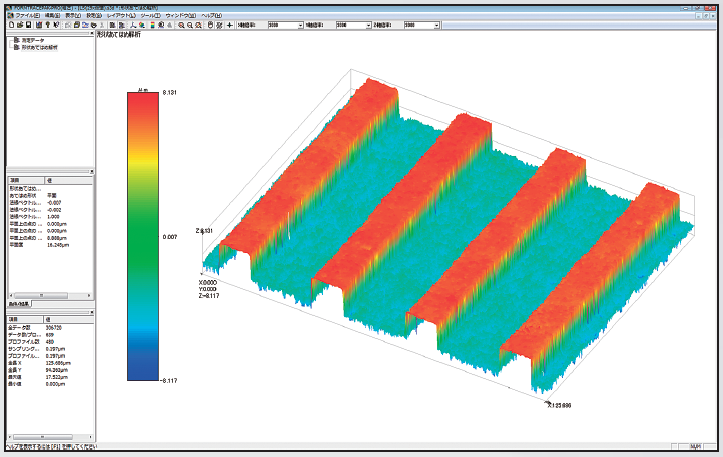Image resolution: width=723 pixels, height=457 pixels.
Task: Click the middle panel scrollbar left arrow
Action: pos(11,296)
